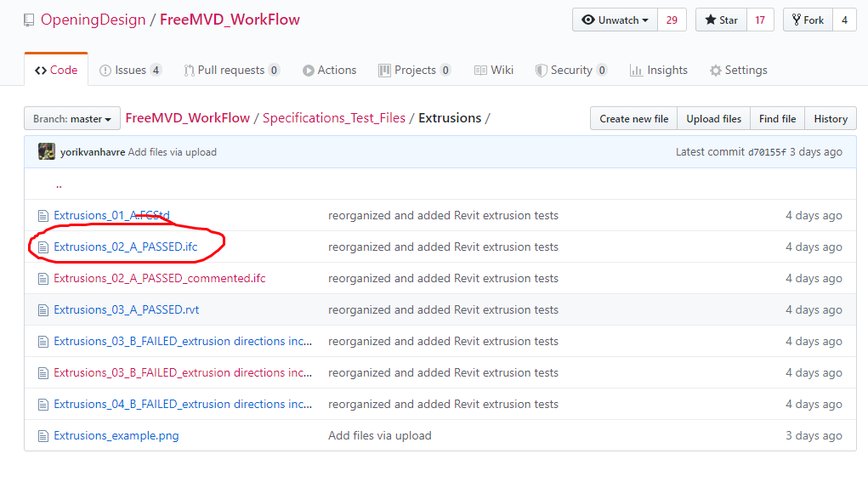
Task: Open yorikvanhavre's profile link
Action: pos(93,152)
